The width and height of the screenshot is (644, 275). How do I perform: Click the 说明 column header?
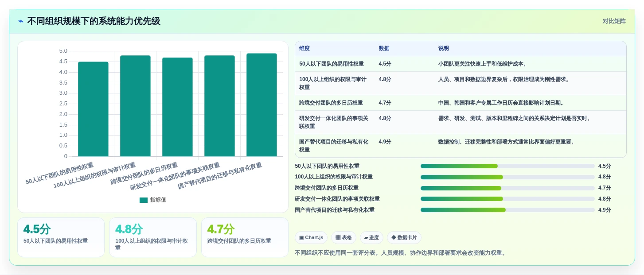444,49
